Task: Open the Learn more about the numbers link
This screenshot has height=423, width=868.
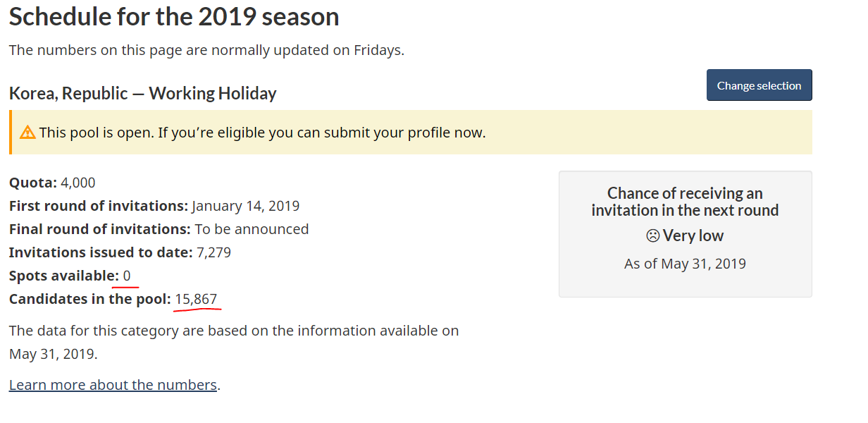Action: 113,385
